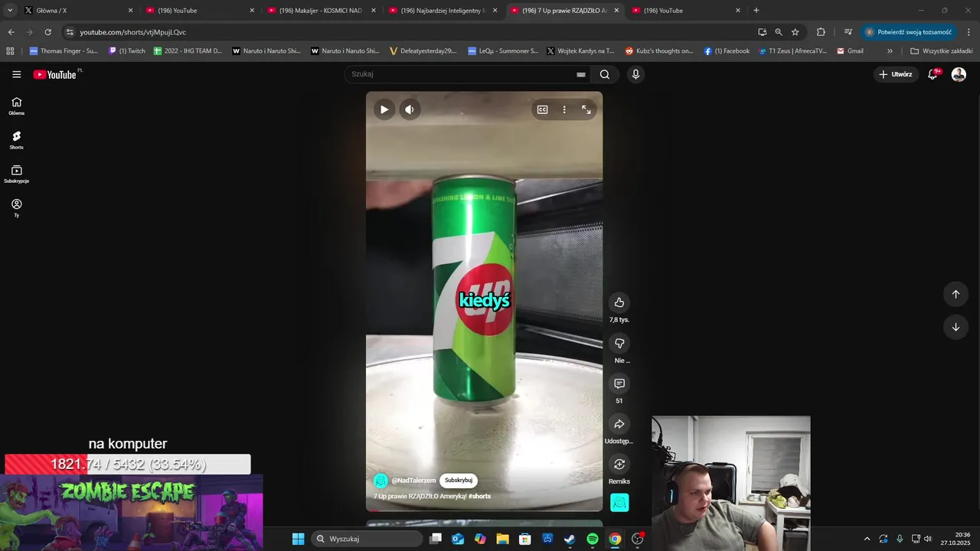Open the apps grid in bookmarks bar
980x551 pixels.
coord(10,51)
